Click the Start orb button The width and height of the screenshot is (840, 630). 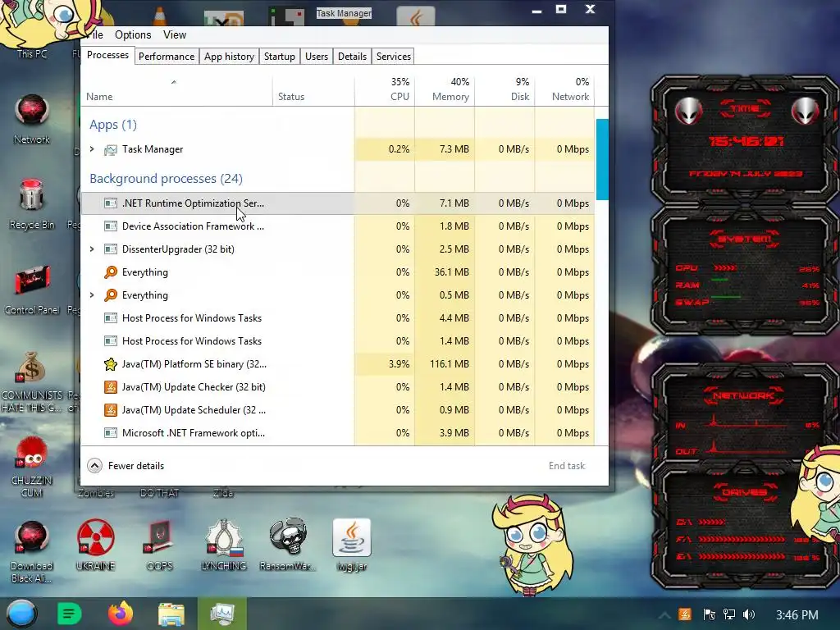click(21, 614)
